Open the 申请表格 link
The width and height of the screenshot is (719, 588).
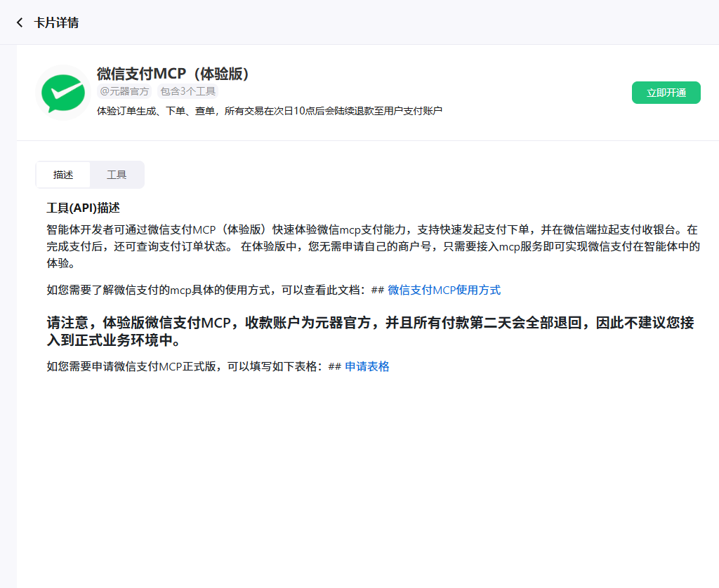[x=367, y=367]
